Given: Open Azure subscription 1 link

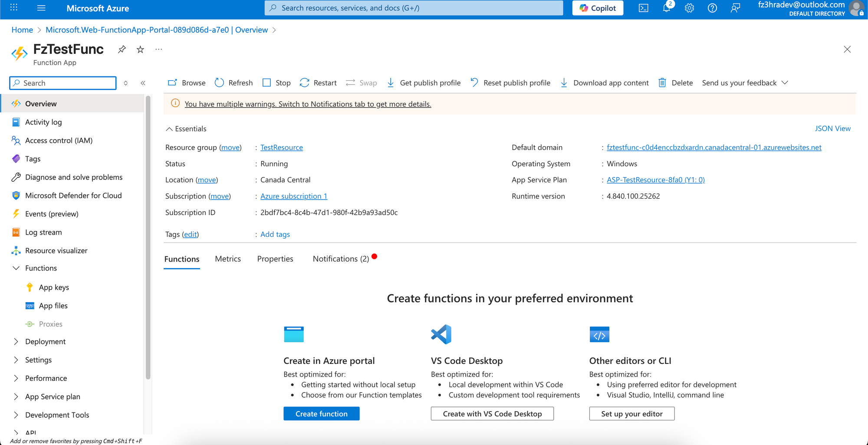Looking at the screenshot, I should [x=294, y=196].
